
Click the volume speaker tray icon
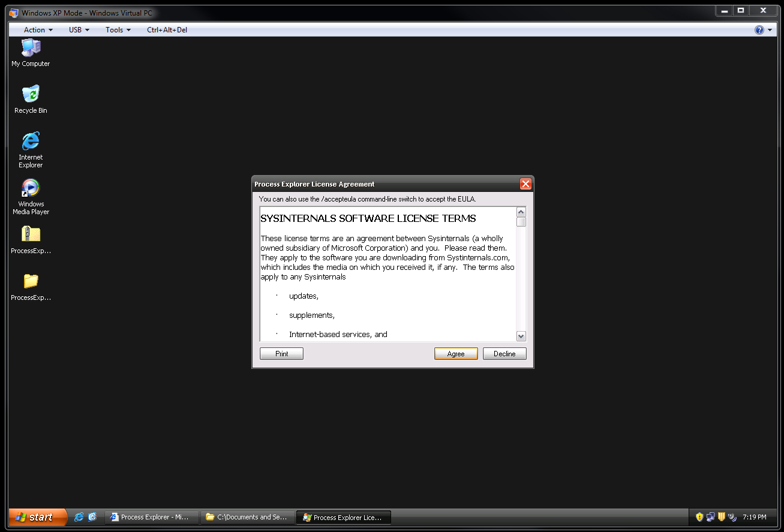point(732,517)
